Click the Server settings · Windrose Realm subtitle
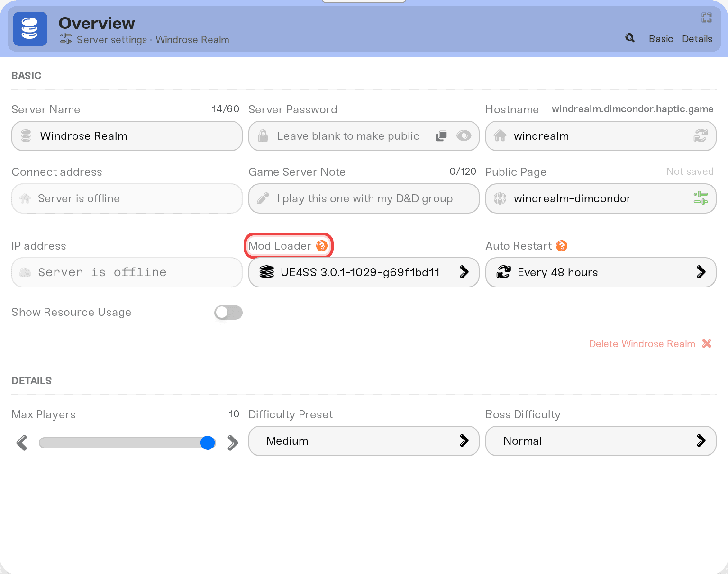728x574 pixels. (x=153, y=40)
